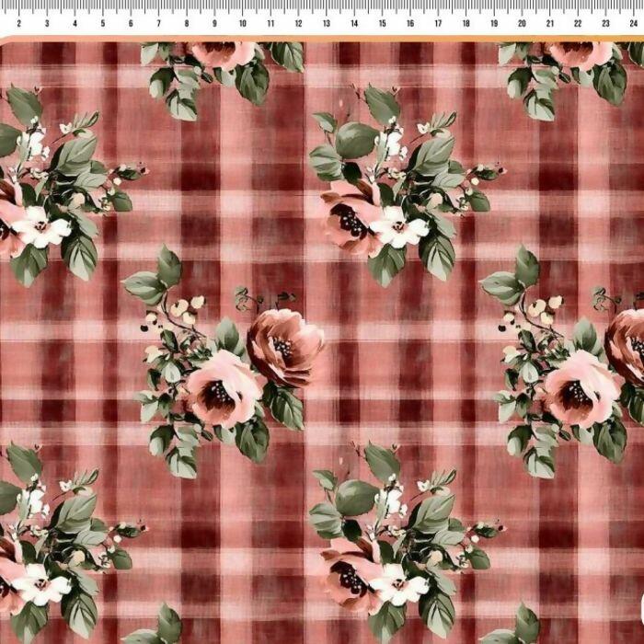The height and width of the screenshot is (644, 644).
Task: Click the dark rose in the center bouquet
Action: [x=285, y=345]
